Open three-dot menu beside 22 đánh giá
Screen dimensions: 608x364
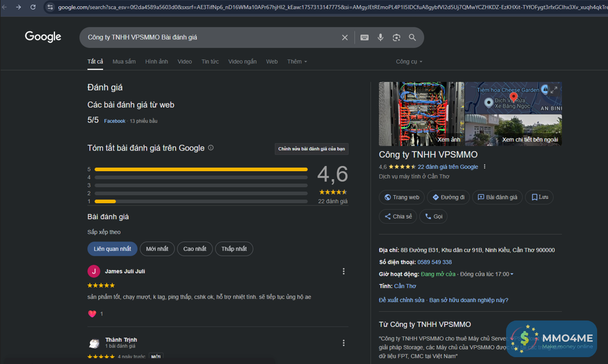click(x=484, y=167)
